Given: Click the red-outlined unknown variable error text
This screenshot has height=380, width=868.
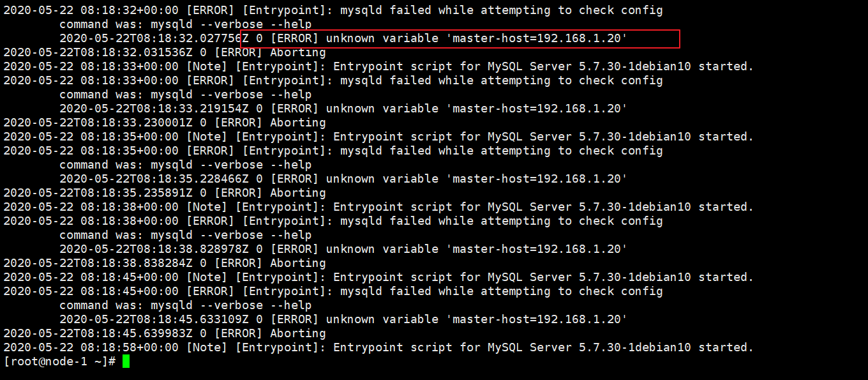Looking at the screenshot, I should (x=460, y=38).
